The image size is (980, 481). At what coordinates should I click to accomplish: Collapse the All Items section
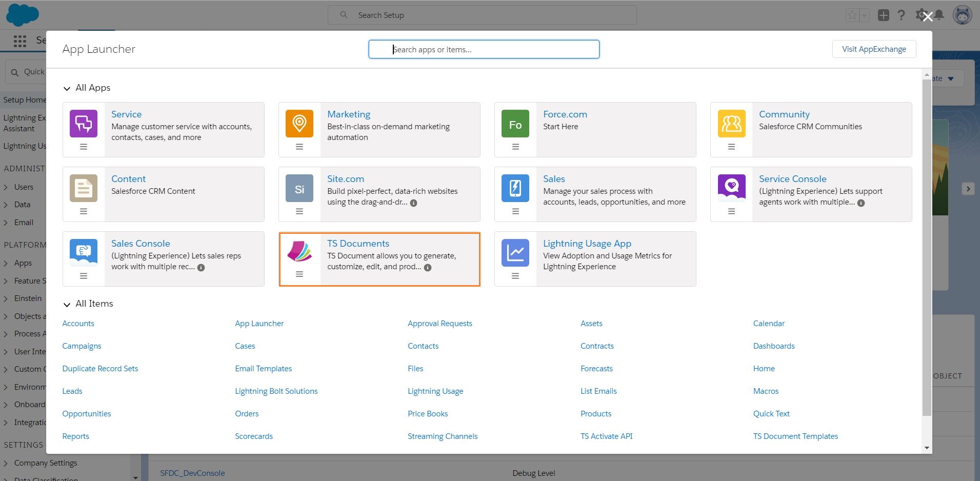pos(67,304)
